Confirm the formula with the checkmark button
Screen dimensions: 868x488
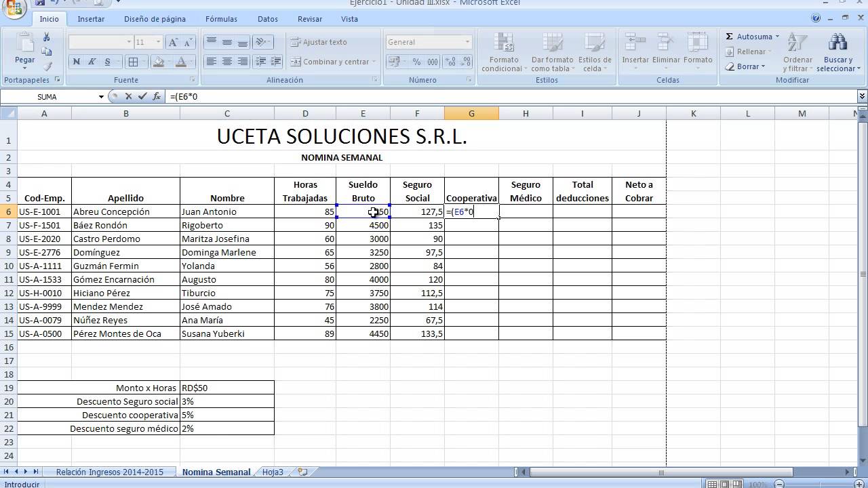tap(142, 96)
